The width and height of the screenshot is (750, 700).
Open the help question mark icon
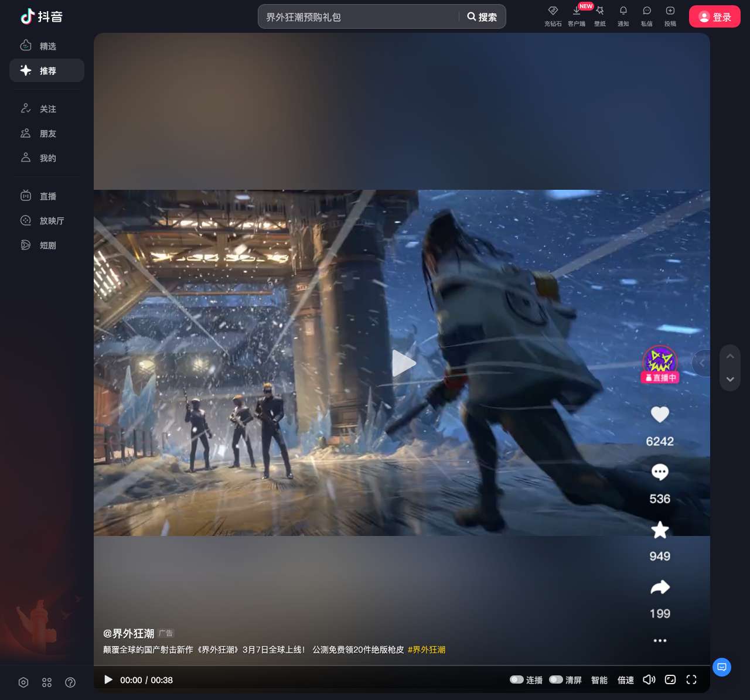point(70,682)
